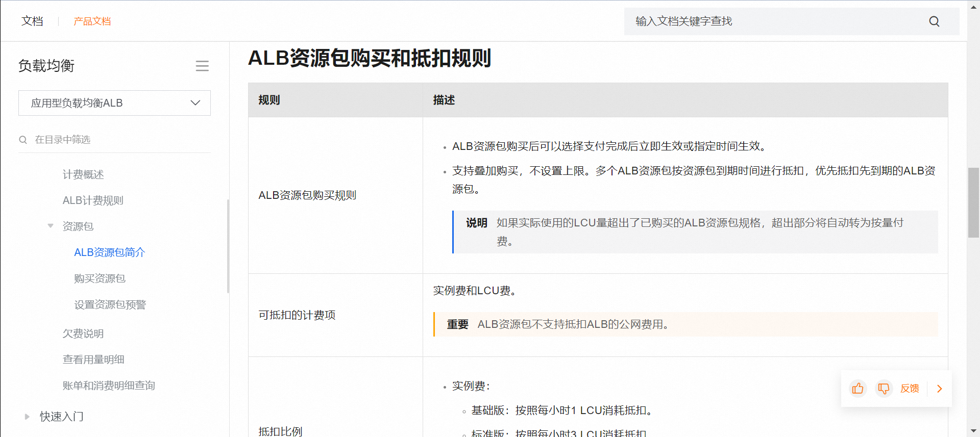The height and width of the screenshot is (437, 980).
Task: Open the 欠费说明 page
Action: 83,333
